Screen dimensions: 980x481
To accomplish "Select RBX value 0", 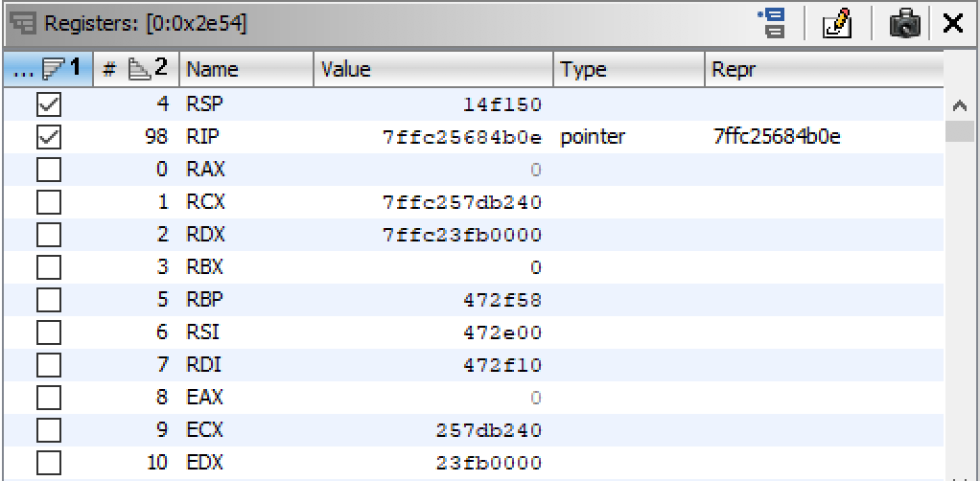I will pos(535,267).
